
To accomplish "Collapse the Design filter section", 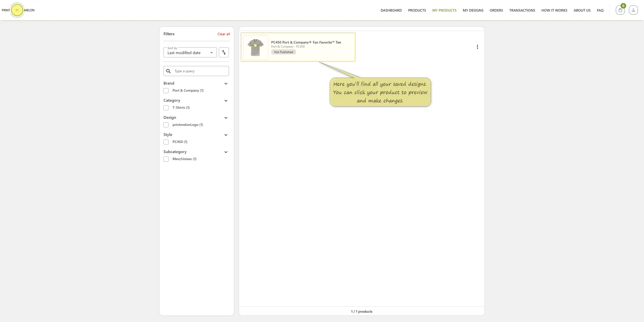I will point(226,118).
